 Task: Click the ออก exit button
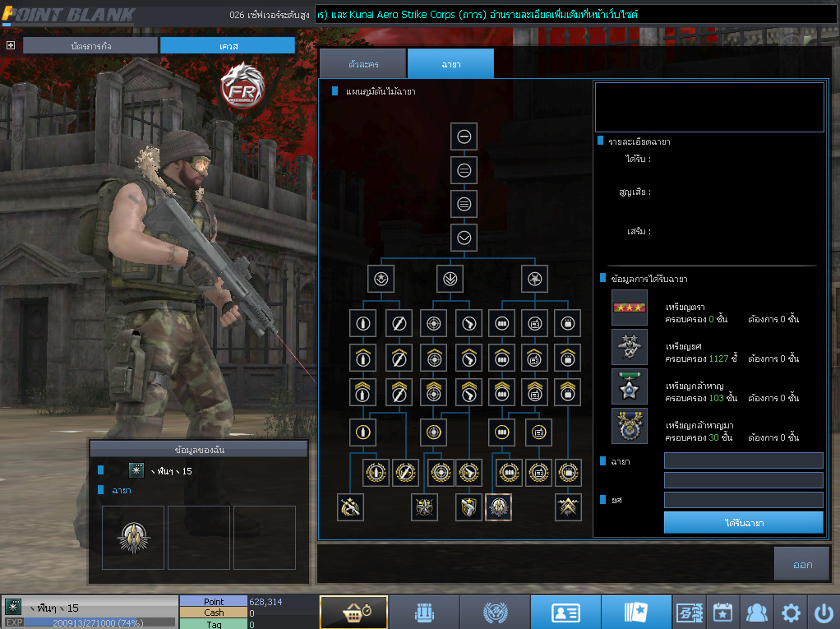click(802, 565)
